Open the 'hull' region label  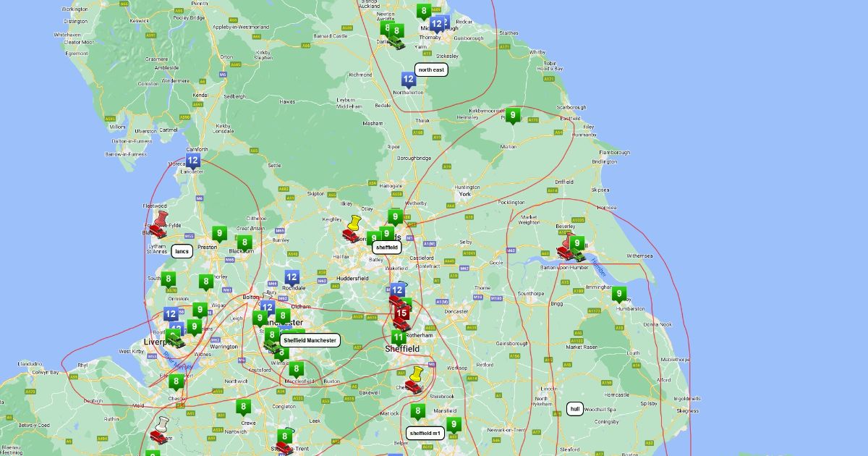pyautogui.click(x=575, y=409)
